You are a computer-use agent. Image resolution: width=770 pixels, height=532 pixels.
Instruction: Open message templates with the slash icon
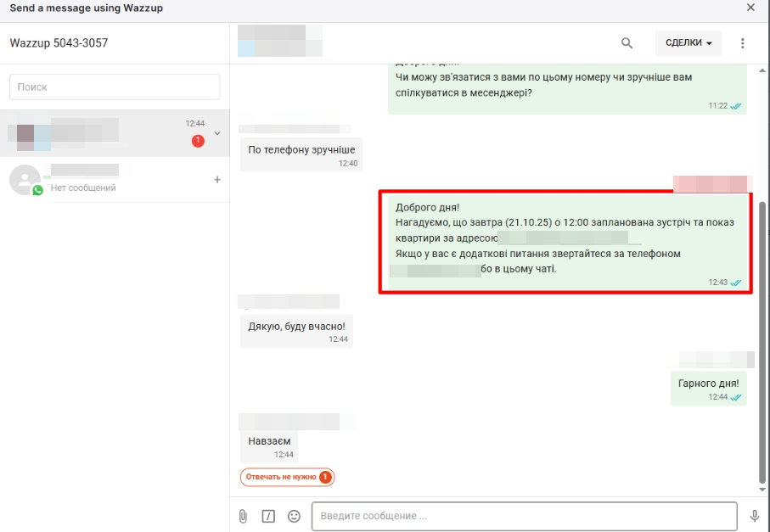pyautogui.click(x=268, y=516)
